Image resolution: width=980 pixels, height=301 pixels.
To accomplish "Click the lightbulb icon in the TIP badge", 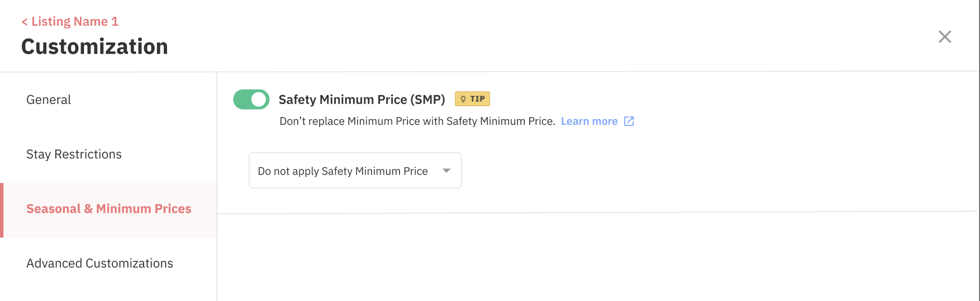I will tap(463, 99).
